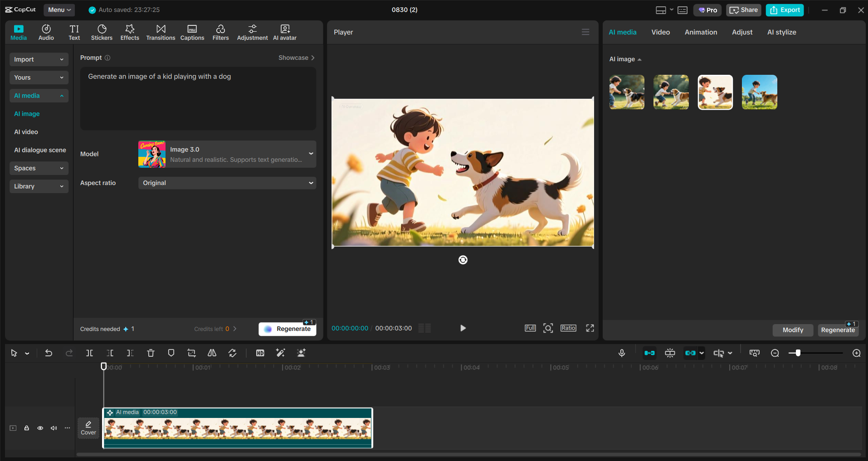The height and width of the screenshot is (461, 868).
Task: Click the Export button
Action: click(785, 10)
